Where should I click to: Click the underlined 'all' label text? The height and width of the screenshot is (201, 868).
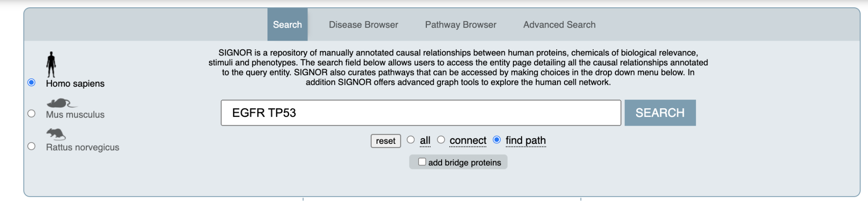425,140
